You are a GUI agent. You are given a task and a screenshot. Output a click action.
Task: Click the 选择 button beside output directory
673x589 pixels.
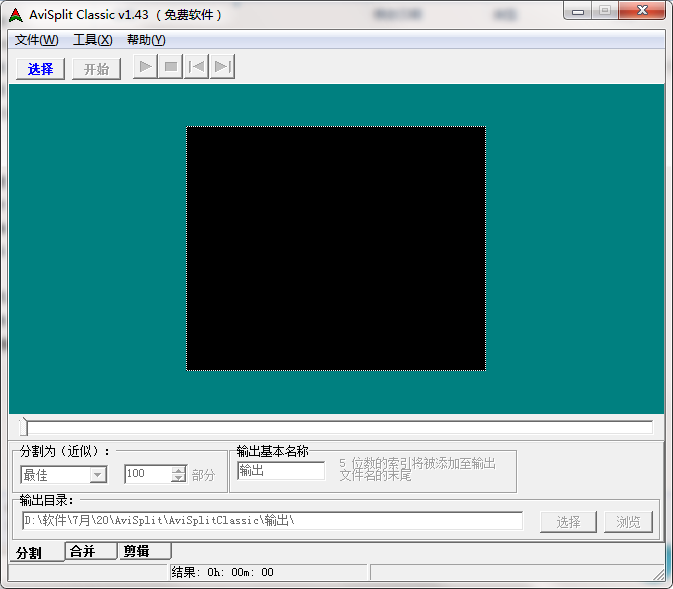click(568, 522)
